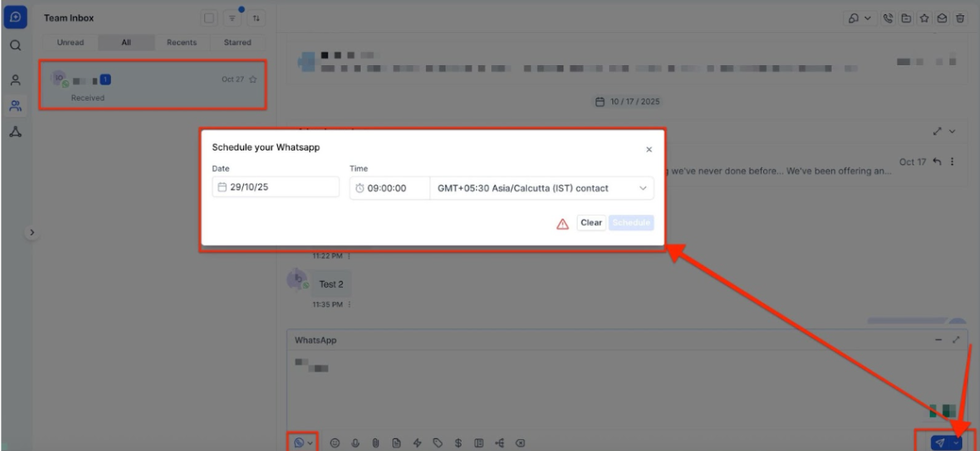Screen dimensions: 980x451
Task: Open the single-person inbox icon in sidebar
Action: point(15,80)
